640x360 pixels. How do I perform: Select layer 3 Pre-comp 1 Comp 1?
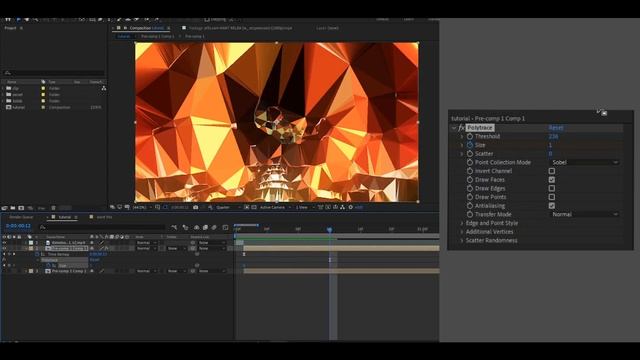[69, 271]
